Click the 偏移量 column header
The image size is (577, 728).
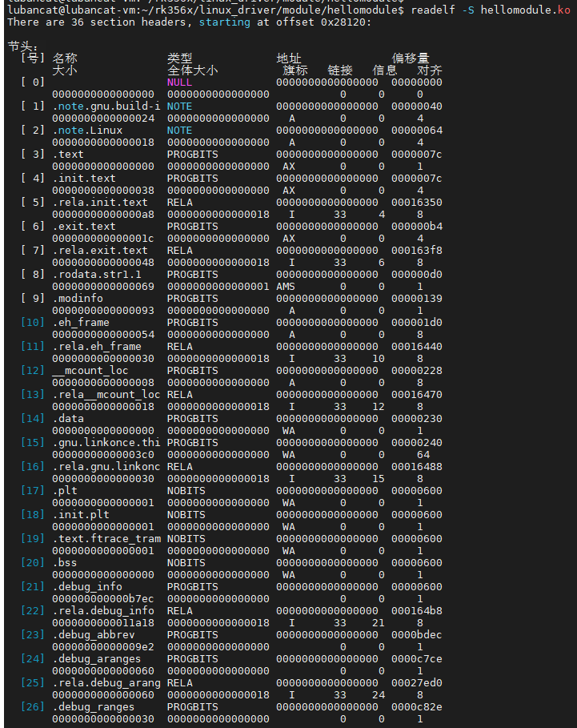point(411,58)
